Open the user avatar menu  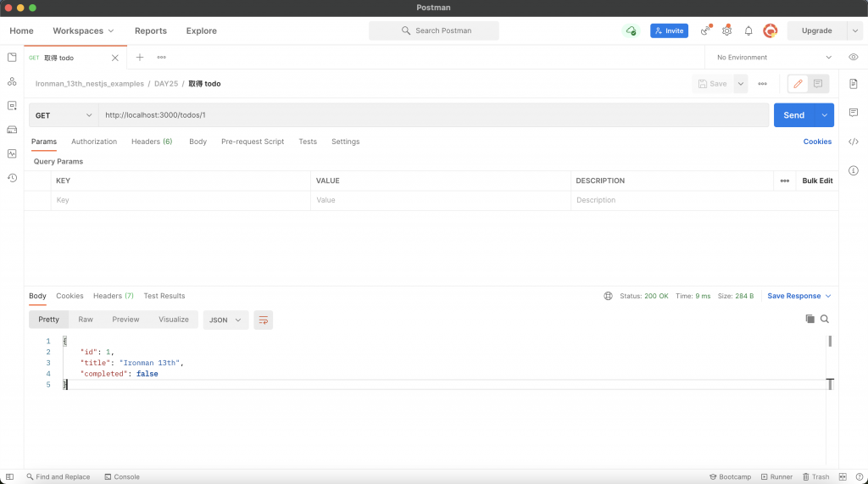click(770, 31)
